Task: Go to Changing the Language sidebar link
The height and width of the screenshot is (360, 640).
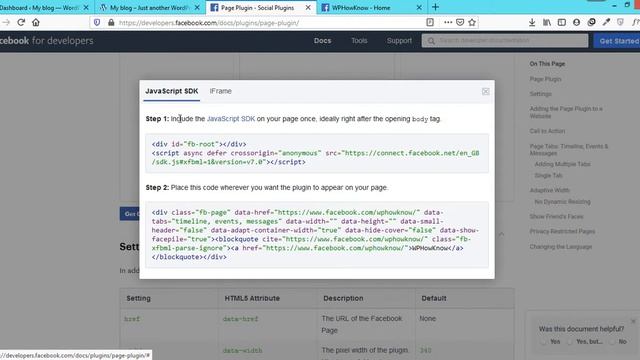Action: [x=560, y=247]
